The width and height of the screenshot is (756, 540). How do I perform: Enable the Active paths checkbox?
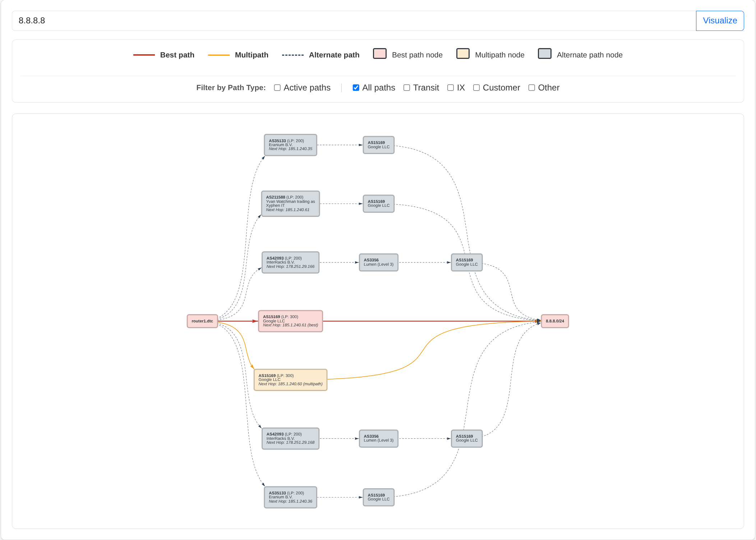coord(277,88)
